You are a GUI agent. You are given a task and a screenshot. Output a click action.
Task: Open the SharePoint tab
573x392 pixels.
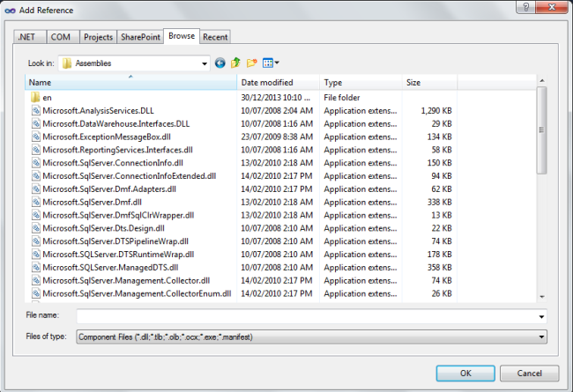[x=140, y=37]
